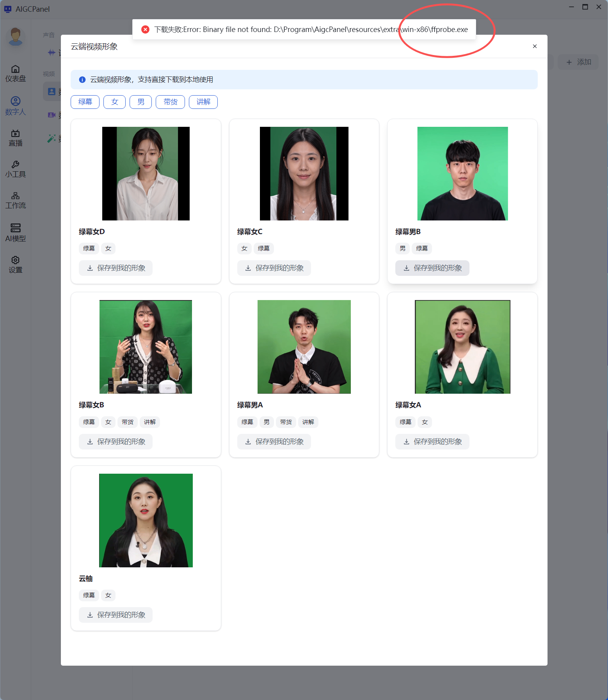Click the user avatar in sidebar
608x700 pixels.
click(x=16, y=37)
